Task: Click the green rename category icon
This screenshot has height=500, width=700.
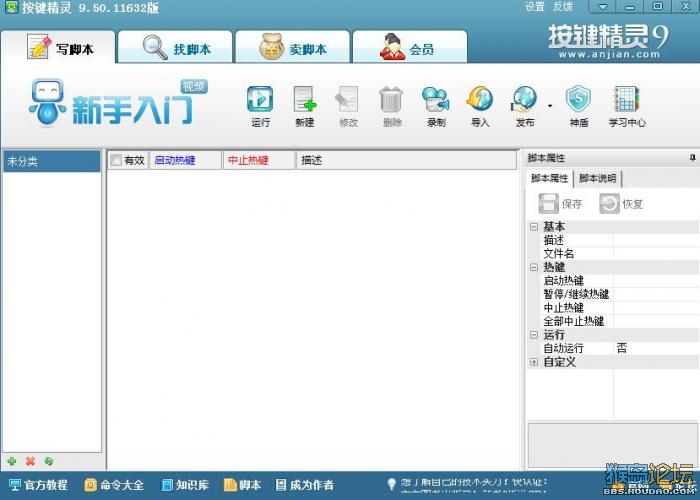Action: pos(49,461)
